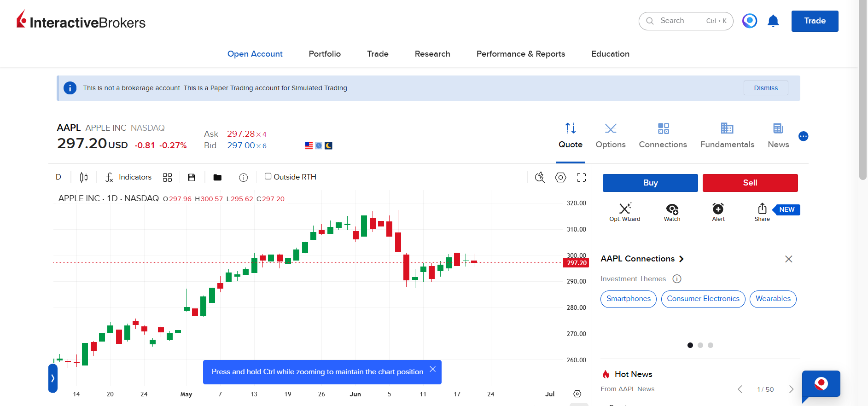
Task: Click the US flag exchange icon
Action: point(309,145)
